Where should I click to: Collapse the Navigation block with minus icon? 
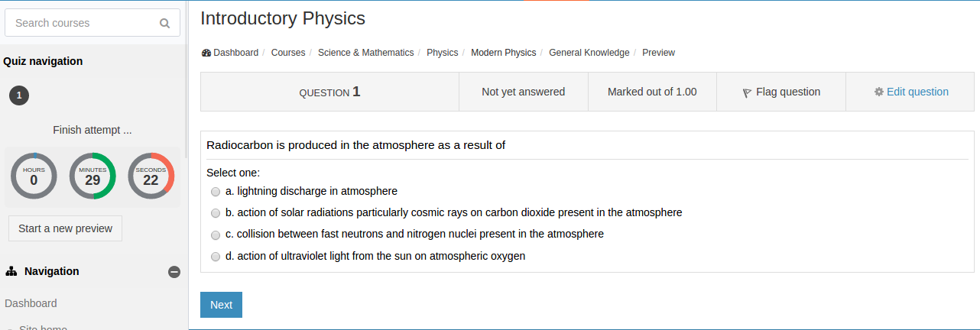(x=174, y=272)
